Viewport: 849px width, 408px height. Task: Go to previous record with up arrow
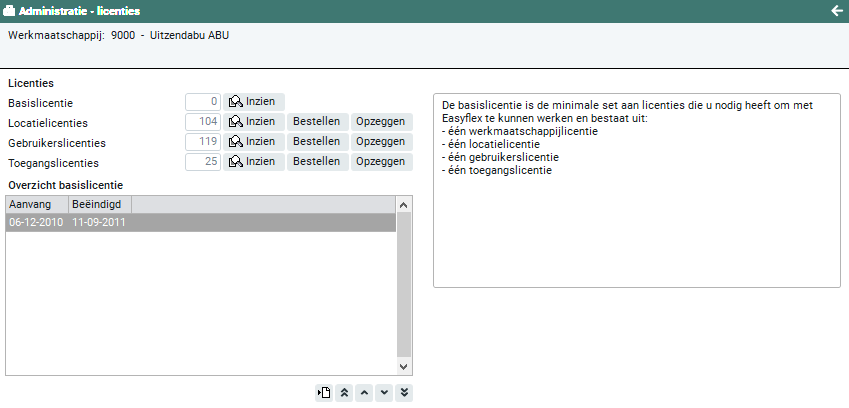(364, 393)
